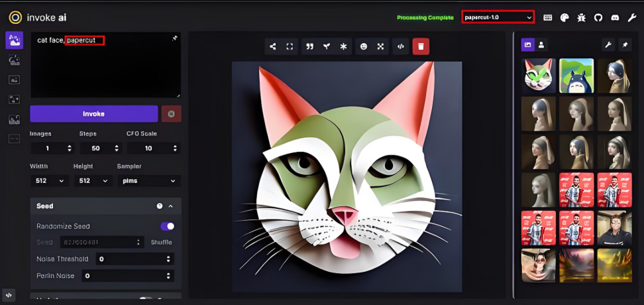
Task: Select the cat thumbnail with green check
Action: (539, 76)
